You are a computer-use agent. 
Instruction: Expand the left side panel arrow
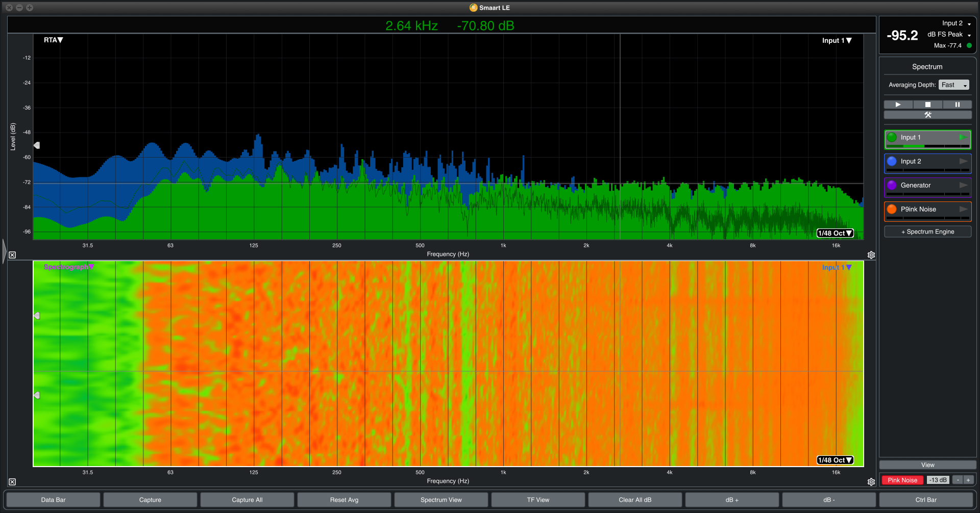[x=4, y=251]
